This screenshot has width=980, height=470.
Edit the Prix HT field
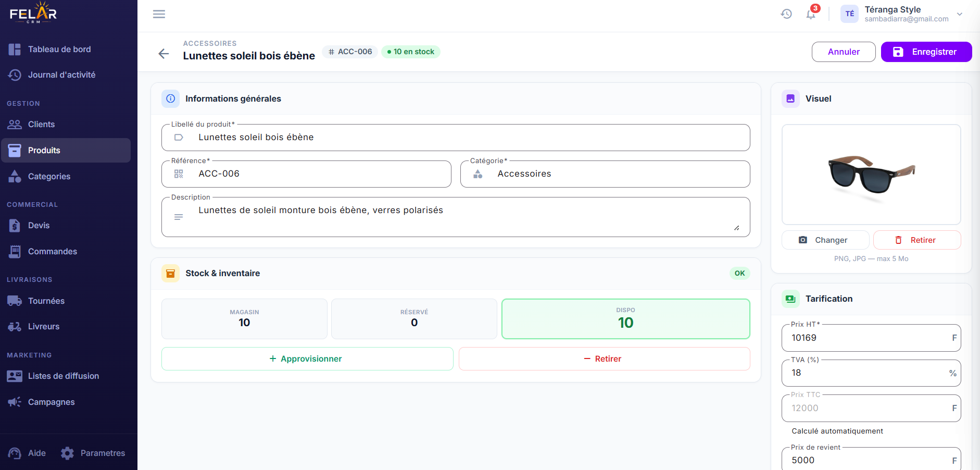[x=871, y=338]
